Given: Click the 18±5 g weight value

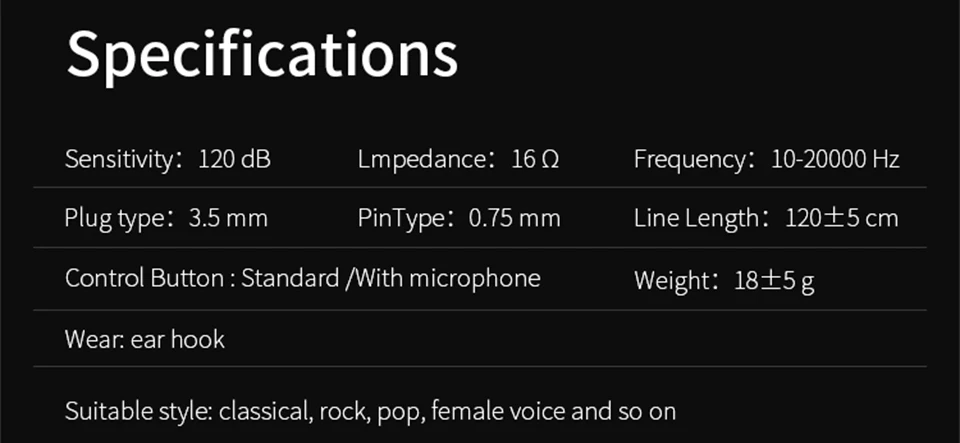Looking at the screenshot, I should tap(774, 280).
